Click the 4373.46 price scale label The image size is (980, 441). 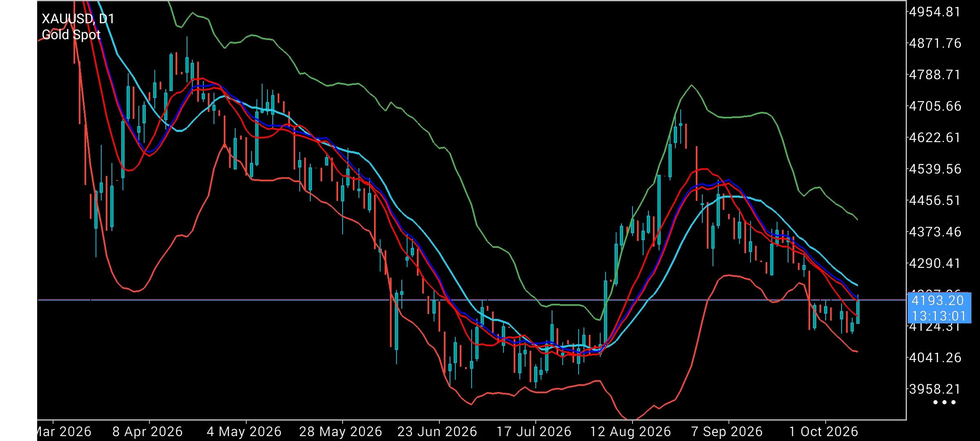point(935,232)
